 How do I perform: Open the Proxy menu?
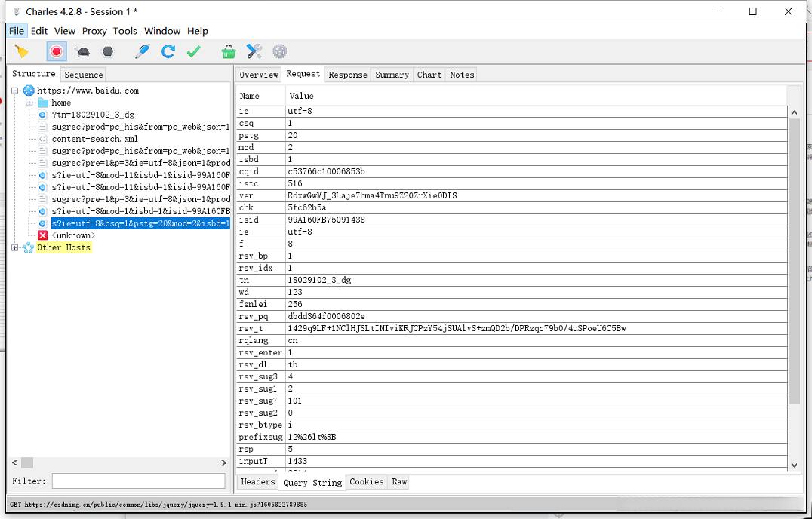(x=94, y=31)
